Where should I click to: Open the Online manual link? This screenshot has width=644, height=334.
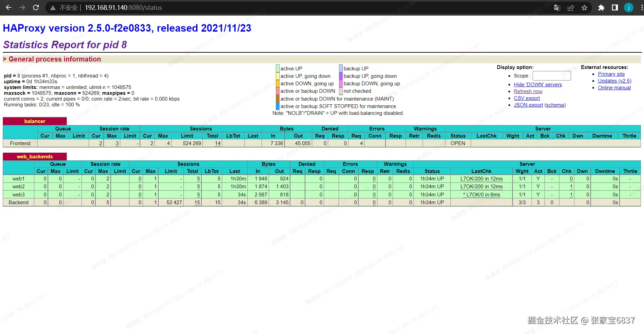click(614, 88)
